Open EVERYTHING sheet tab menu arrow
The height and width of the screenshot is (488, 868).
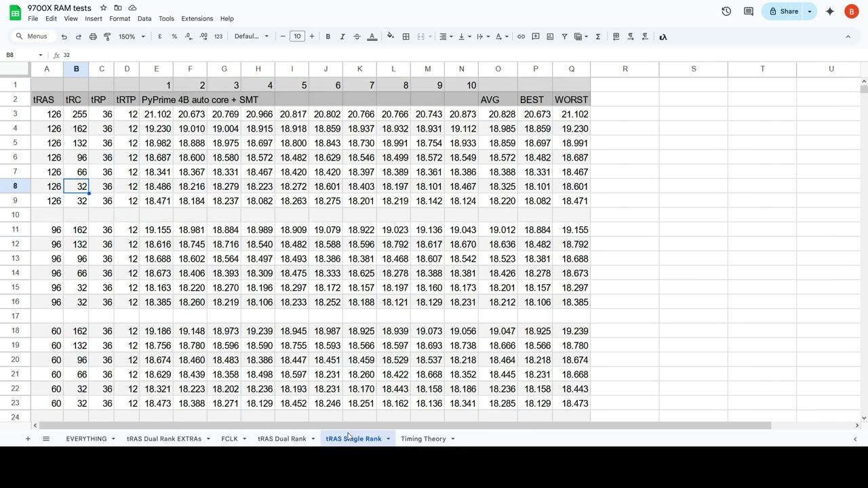coord(113,439)
